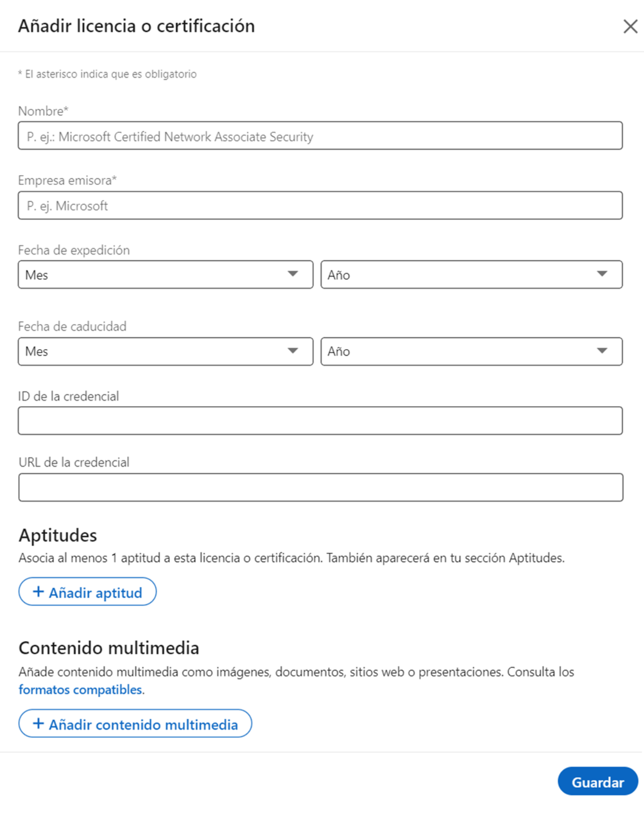Open the Mes dropdown under Fecha de expedición
644x813 pixels.
(155, 274)
